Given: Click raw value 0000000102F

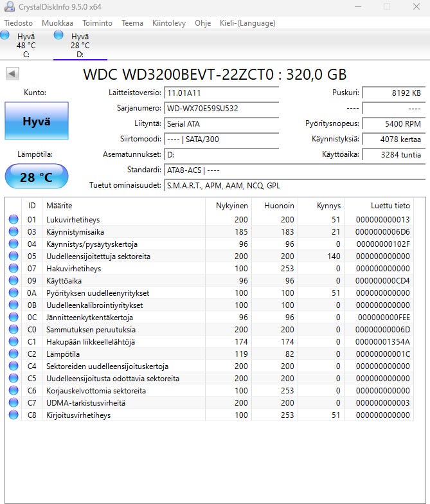Looking at the screenshot, I should click(x=383, y=244).
